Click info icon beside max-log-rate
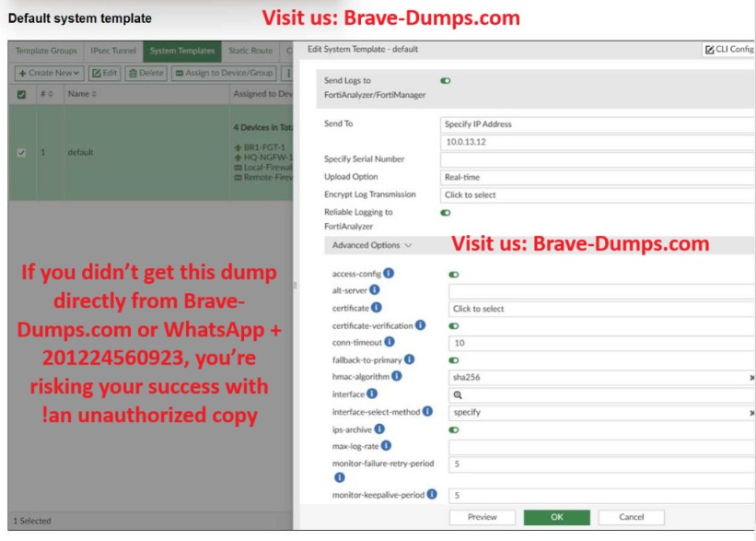The image size is (756, 541). 387,446
